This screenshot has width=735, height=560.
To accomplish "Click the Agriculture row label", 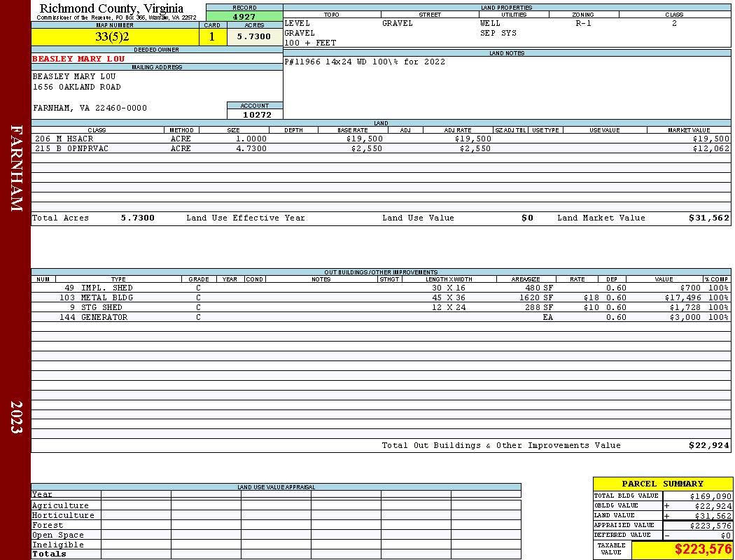I will 60,505.
